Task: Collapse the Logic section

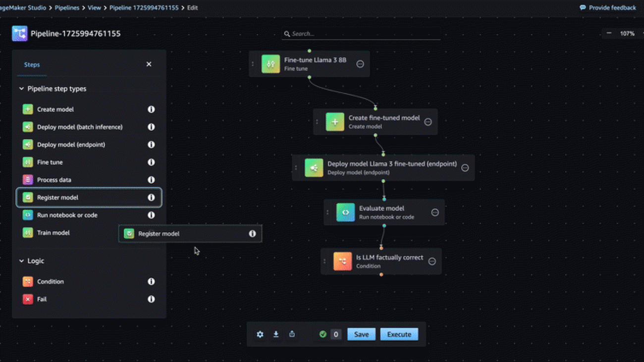Action: pos(21,261)
